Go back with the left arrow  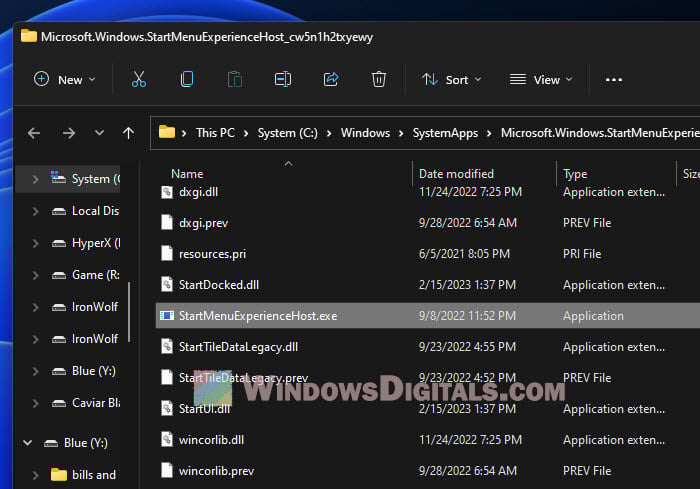tap(34, 133)
